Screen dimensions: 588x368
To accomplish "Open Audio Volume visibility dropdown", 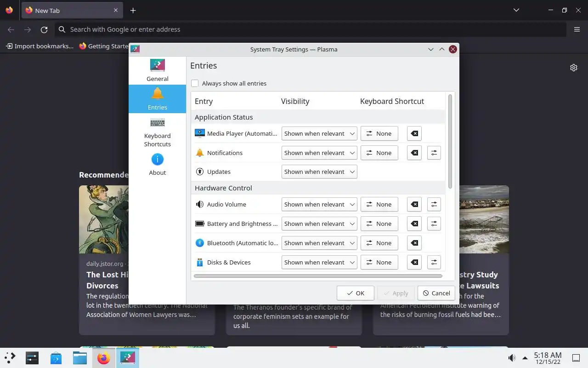I will [319, 204].
